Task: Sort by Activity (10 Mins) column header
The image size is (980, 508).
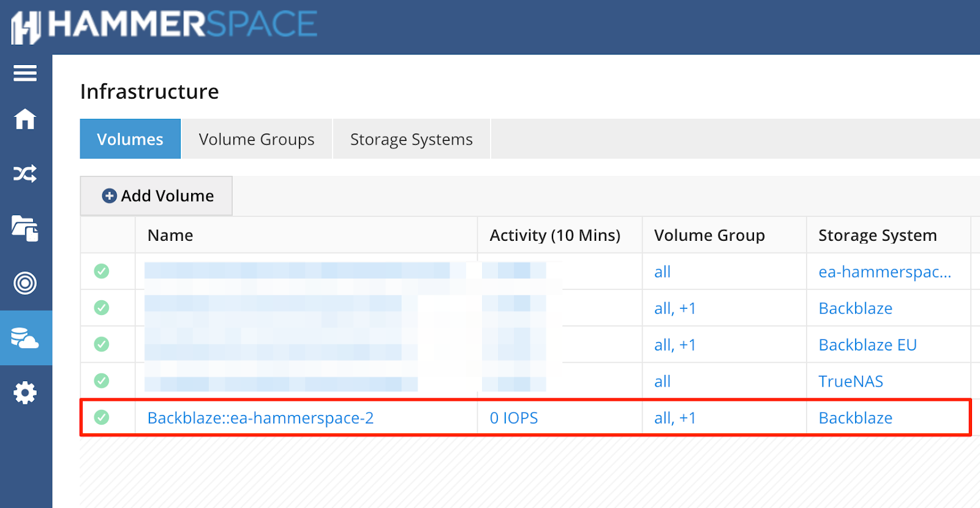Action: (560, 235)
